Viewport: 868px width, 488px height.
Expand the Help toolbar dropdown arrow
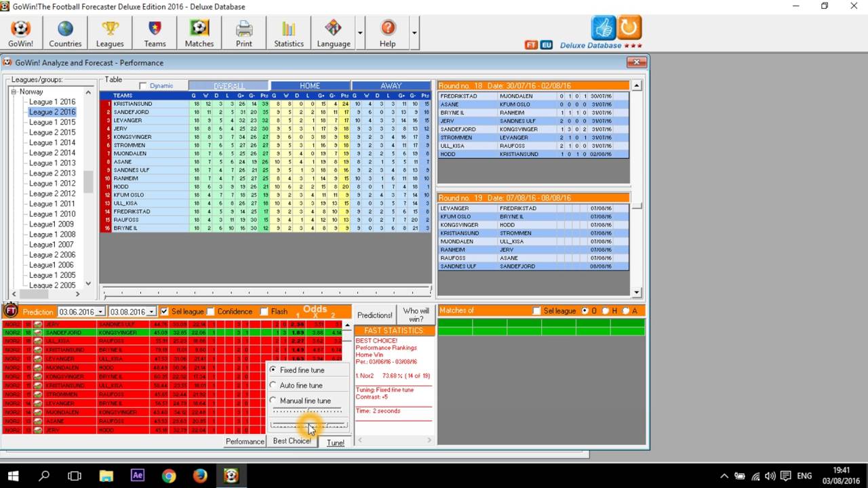414,33
